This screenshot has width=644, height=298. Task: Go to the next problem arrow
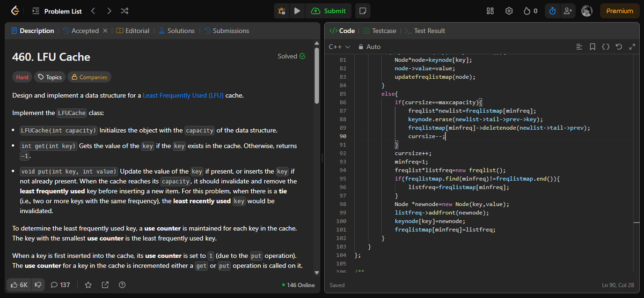(109, 11)
